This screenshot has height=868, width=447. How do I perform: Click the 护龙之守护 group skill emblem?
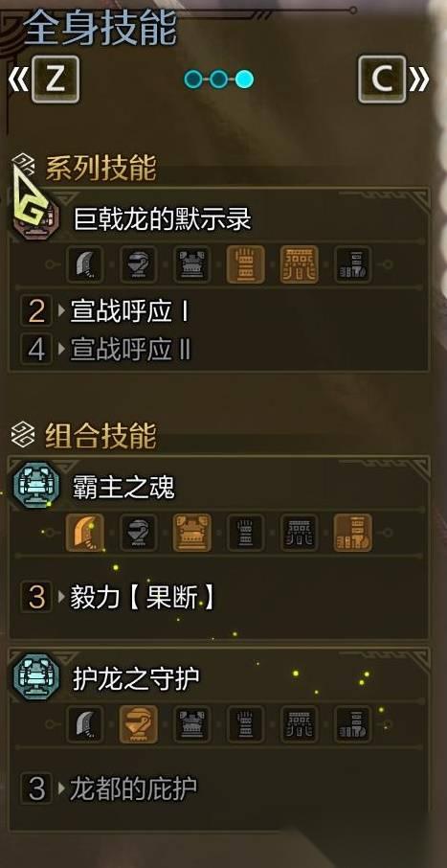pos(36,676)
